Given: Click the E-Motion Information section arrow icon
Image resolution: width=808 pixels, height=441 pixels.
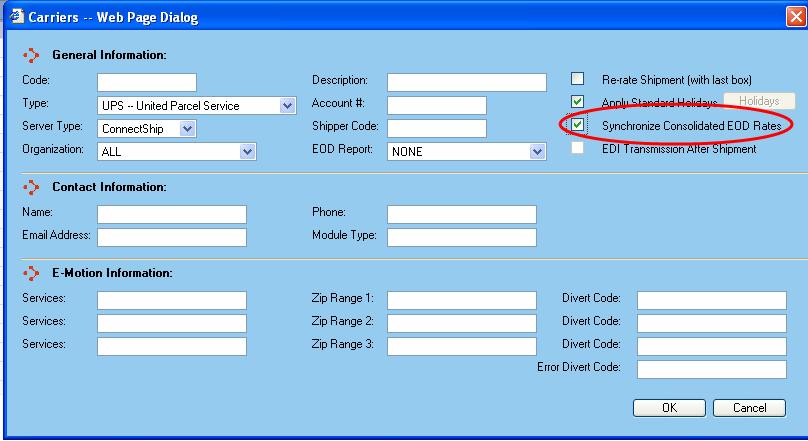Looking at the screenshot, I should click(x=30, y=273).
